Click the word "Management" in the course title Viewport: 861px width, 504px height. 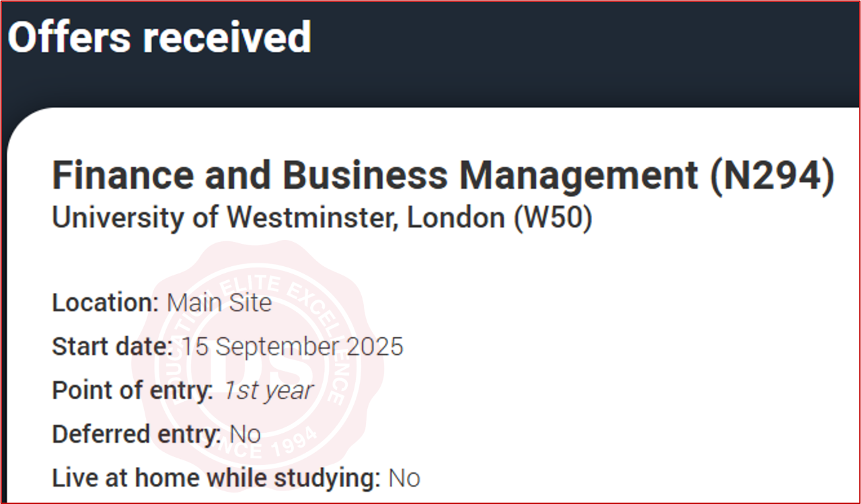(x=578, y=175)
